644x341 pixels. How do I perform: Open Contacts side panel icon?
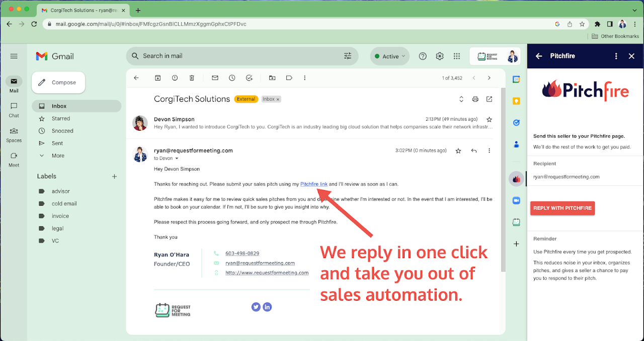pyautogui.click(x=516, y=144)
